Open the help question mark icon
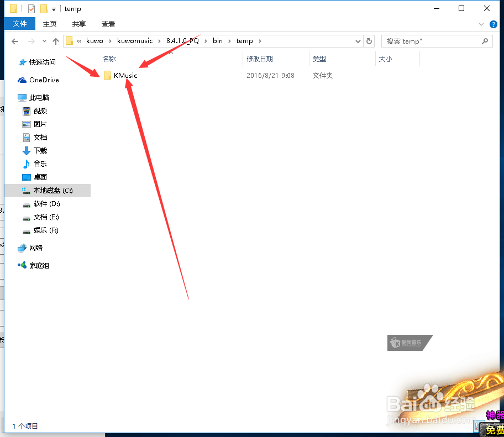The width and height of the screenshot is (504, 437). (492, 24)
